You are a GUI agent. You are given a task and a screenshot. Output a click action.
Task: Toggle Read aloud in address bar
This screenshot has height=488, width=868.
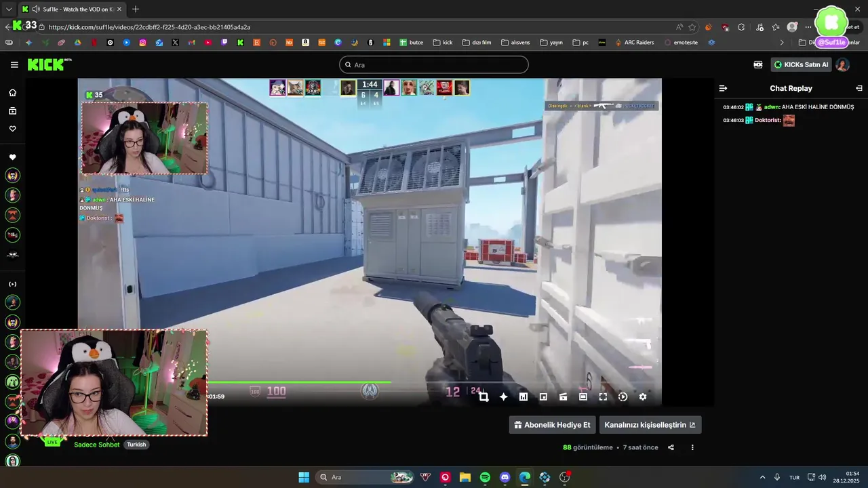tap(679, 27)
